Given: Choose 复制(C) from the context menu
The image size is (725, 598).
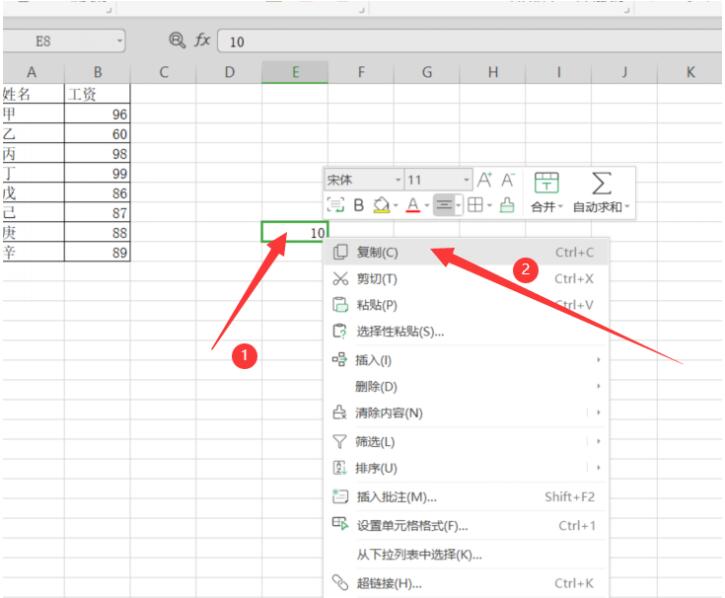Looking at the screenshot, I should click(466, 252).
